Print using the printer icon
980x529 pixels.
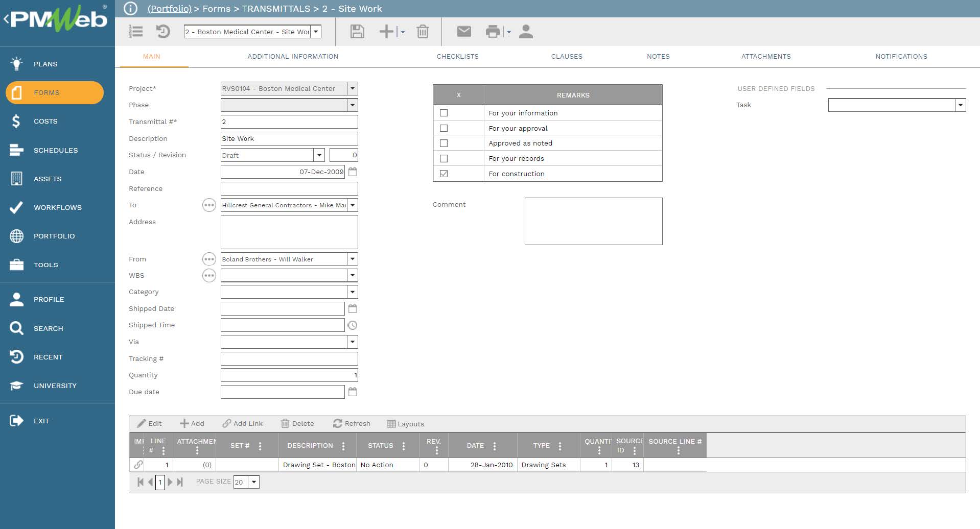click(493, 32)
